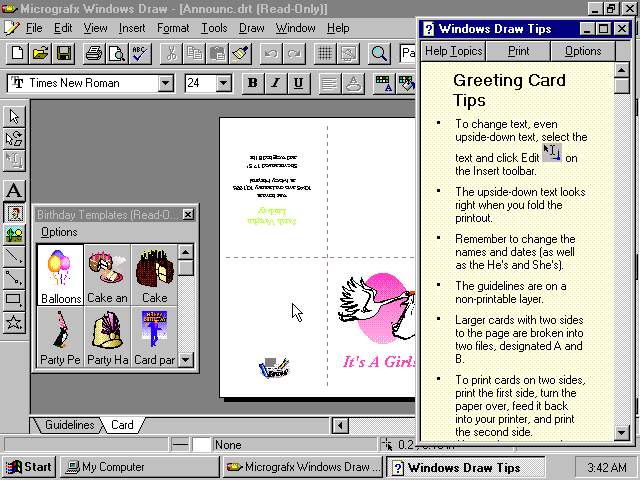Click the text align lines icon
The height and width of the screenshot is (480, 640).
(x=329, y=83)
